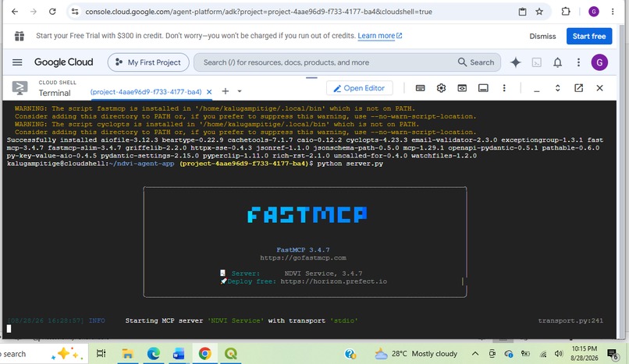Open the clipboard icon in address bar

tap(522, 12)
